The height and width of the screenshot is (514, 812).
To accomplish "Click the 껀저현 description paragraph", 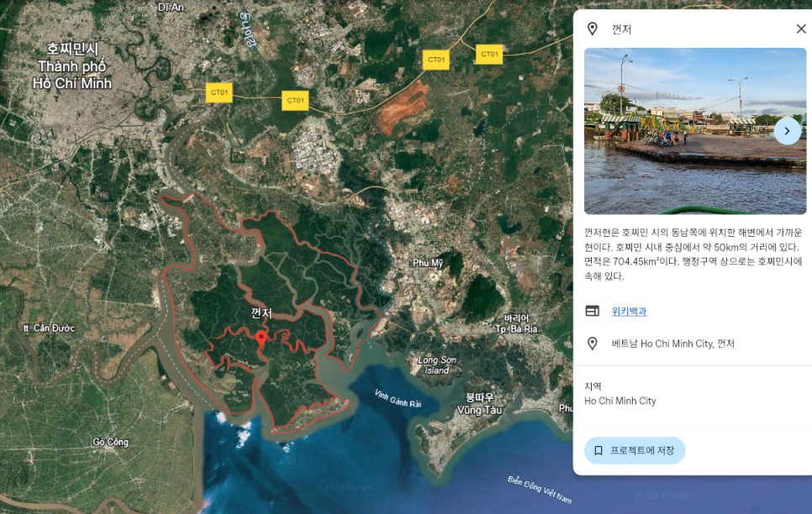I will pos(693,254).
